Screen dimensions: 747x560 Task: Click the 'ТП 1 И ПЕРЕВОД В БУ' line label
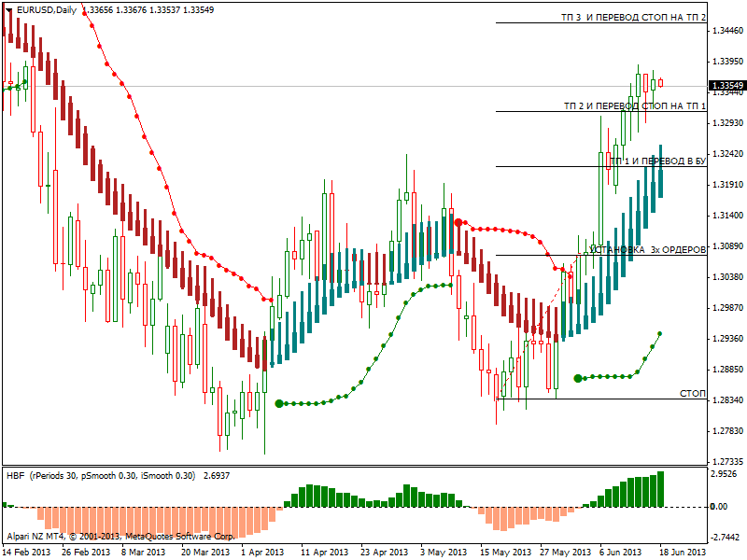click(658, 161)
